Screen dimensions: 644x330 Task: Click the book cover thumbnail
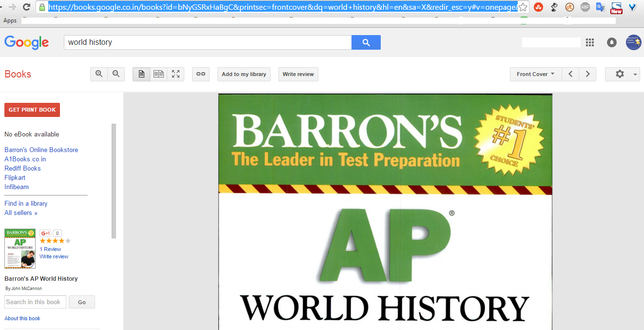20,249
